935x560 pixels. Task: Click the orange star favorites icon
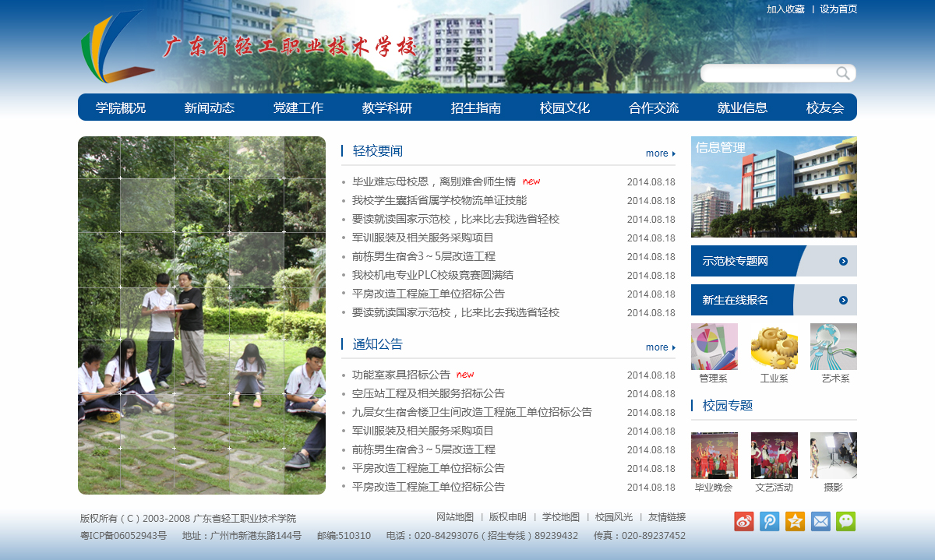(x=796, y=521)
